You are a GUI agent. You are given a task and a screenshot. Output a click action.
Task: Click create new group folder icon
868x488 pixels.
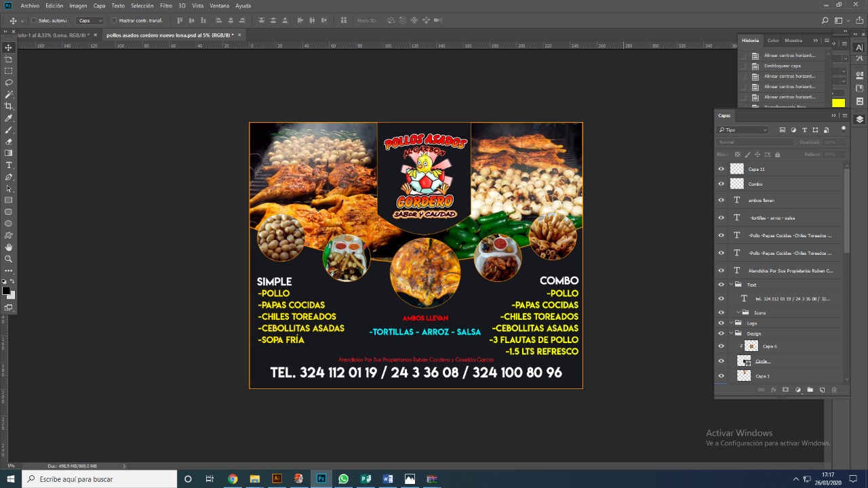coord(810,390)
